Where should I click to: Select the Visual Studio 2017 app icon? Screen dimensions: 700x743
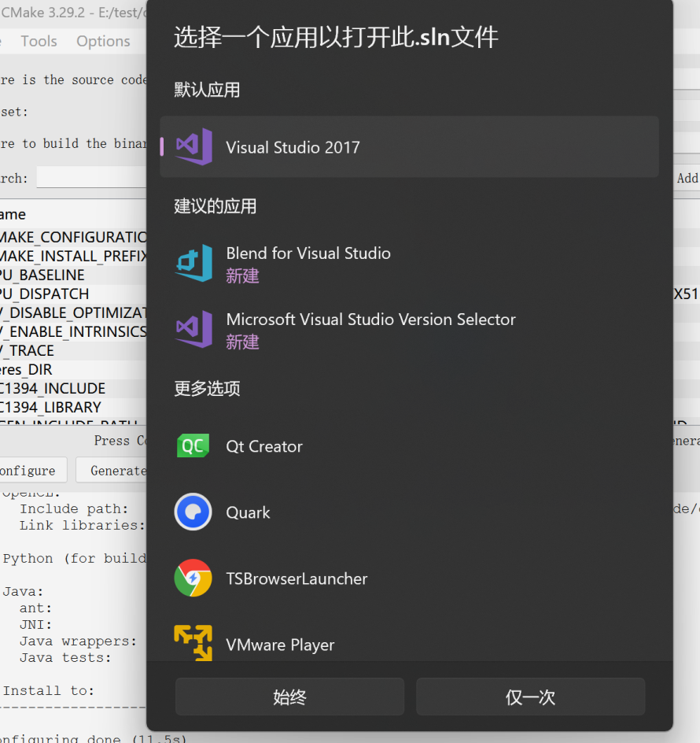[194, 146]
